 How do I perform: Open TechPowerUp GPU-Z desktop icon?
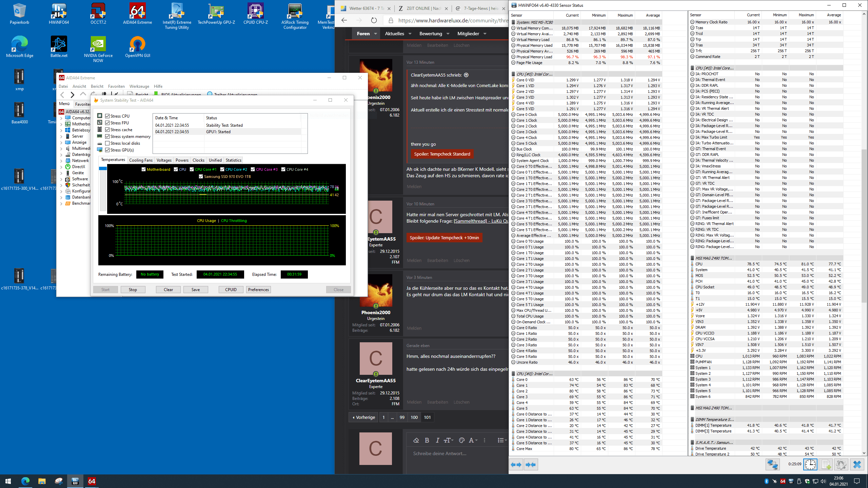pos(216,14)
